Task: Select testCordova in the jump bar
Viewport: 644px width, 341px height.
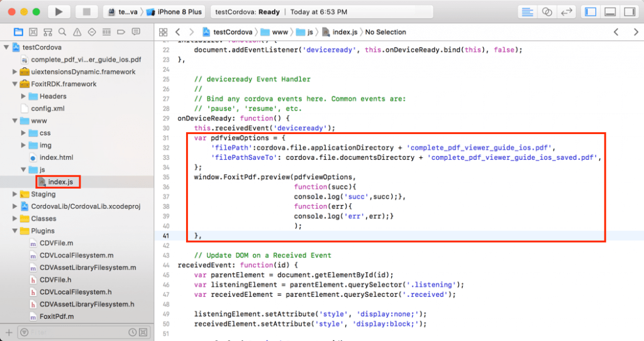Action: pos(228,32)
